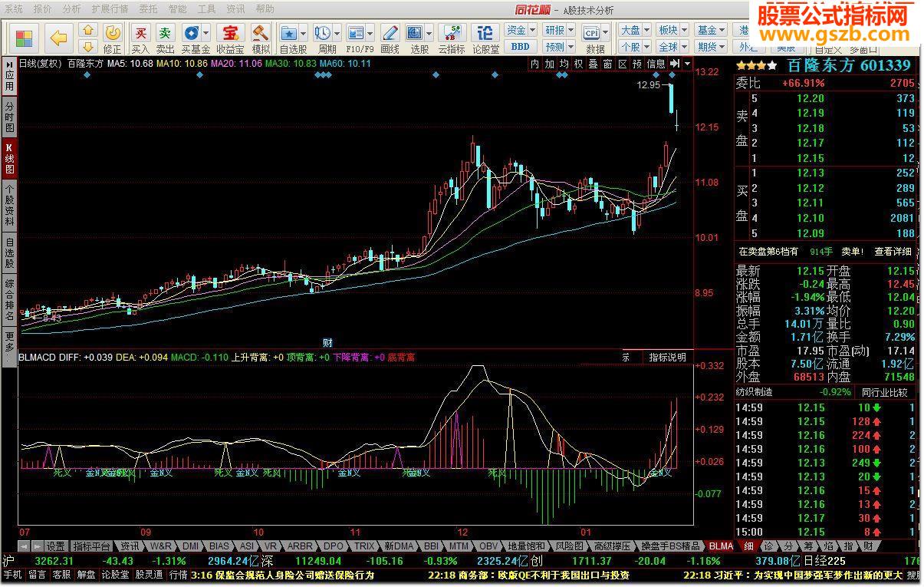924x587 pixels.
Task: Click the 叠 overlay button
Action: pyautogui.click(x=594, y=64)
